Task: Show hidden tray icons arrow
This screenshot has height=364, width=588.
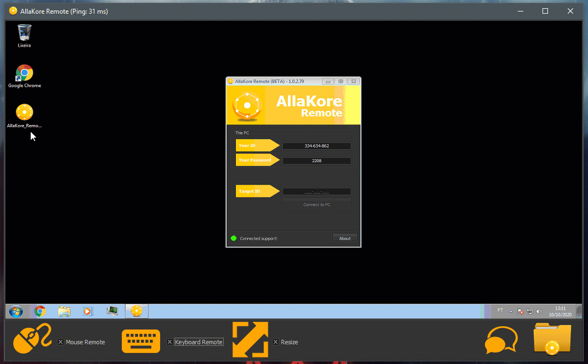Action: pos(511,311)
